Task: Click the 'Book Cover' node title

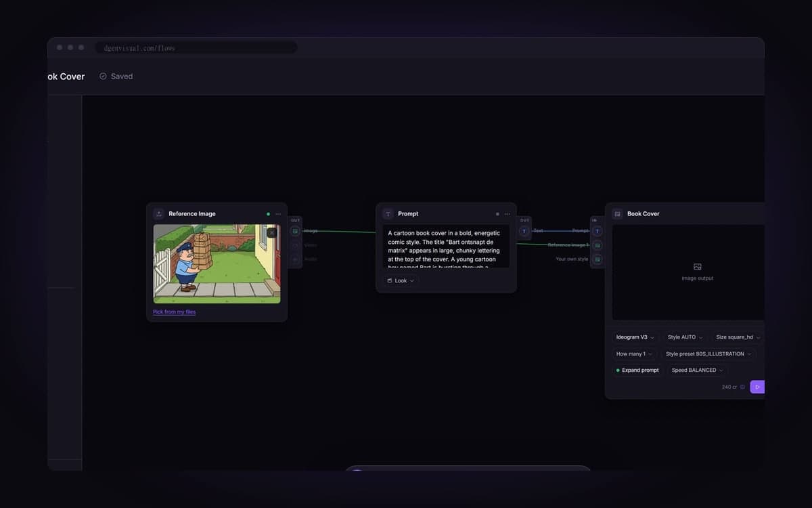Action: pyautogui.click(x=643, y=214)
